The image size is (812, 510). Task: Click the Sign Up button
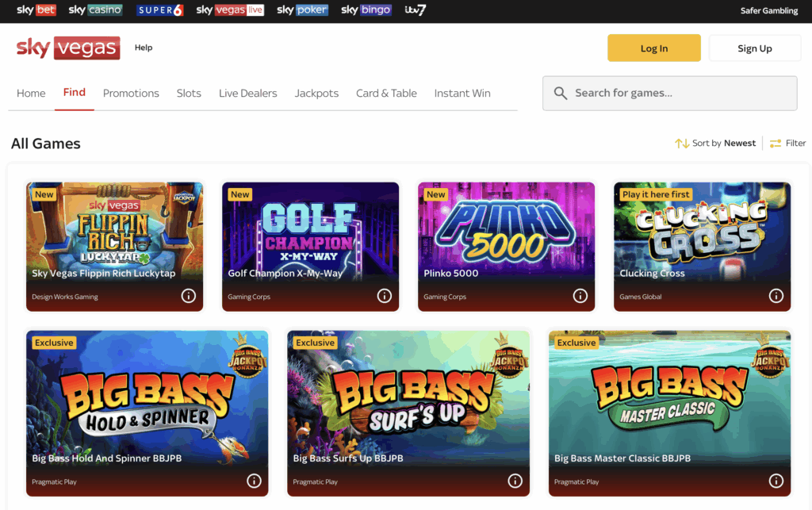click(754, 48)
